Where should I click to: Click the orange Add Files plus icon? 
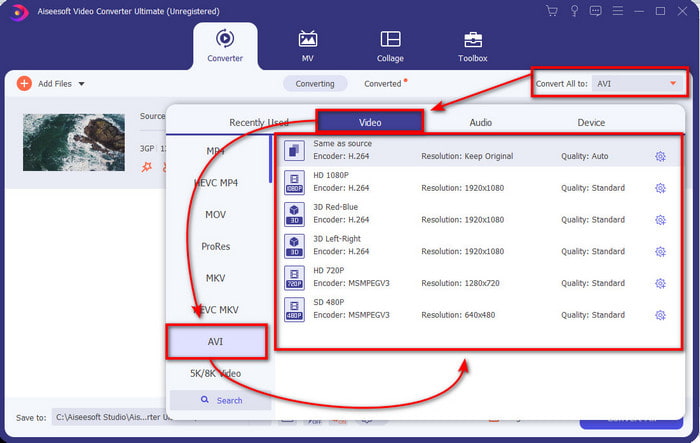(x=24, y=84)
